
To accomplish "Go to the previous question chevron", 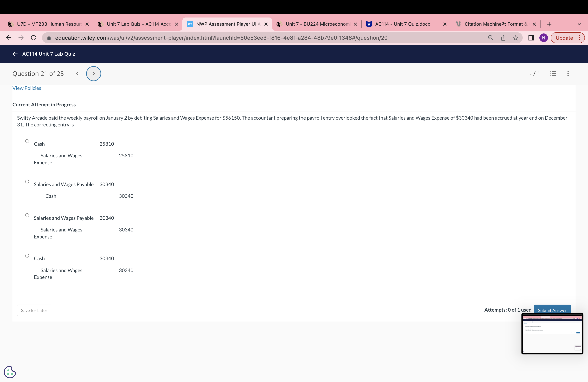I will click(x=78, y=74).
